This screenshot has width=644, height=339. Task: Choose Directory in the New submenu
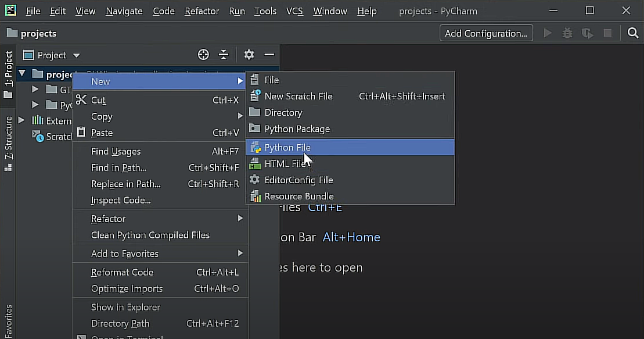tap(283, 113)
